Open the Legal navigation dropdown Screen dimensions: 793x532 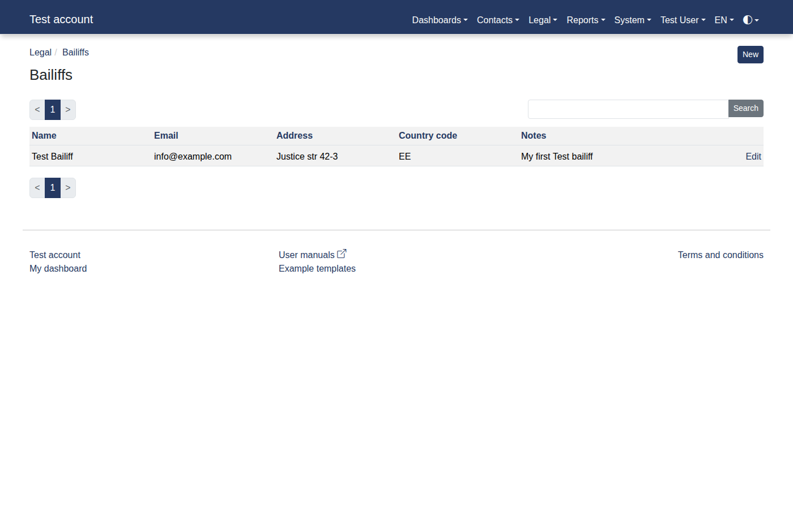[x=543, y=20]
